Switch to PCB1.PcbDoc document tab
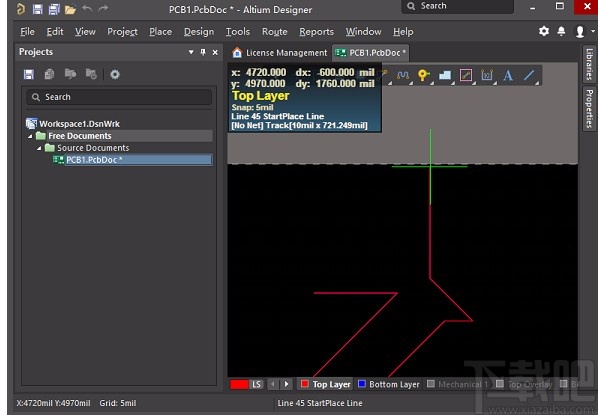Image resolution: width=598 pixels, height=415 pixels. [371, 53]
